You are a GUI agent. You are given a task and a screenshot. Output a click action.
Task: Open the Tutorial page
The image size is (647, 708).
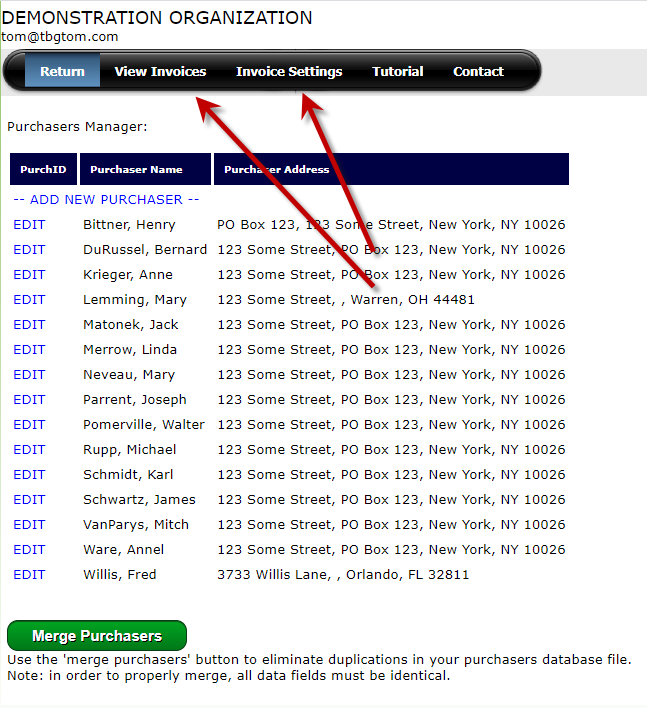pos(397,72)
